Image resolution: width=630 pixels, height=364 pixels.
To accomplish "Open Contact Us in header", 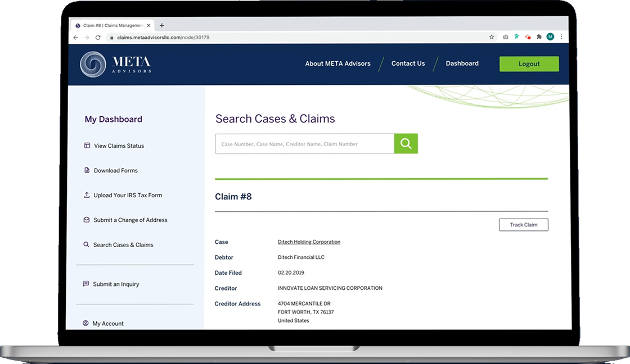I will (x=408, y=63).
